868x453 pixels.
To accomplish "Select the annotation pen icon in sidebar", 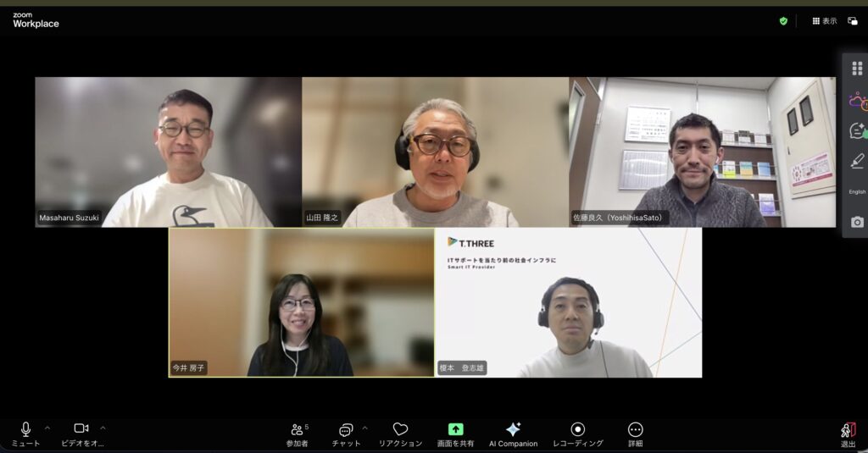I will [857, 160].
